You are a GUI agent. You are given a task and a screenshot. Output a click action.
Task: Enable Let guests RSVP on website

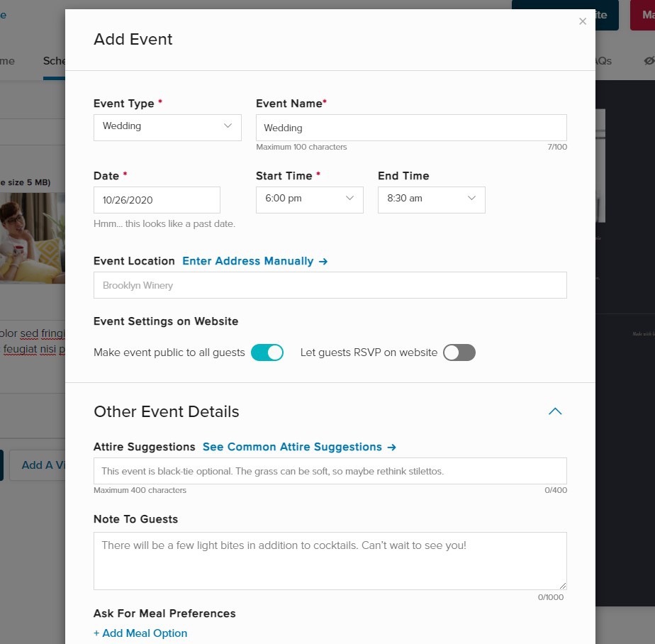(459, 352)
